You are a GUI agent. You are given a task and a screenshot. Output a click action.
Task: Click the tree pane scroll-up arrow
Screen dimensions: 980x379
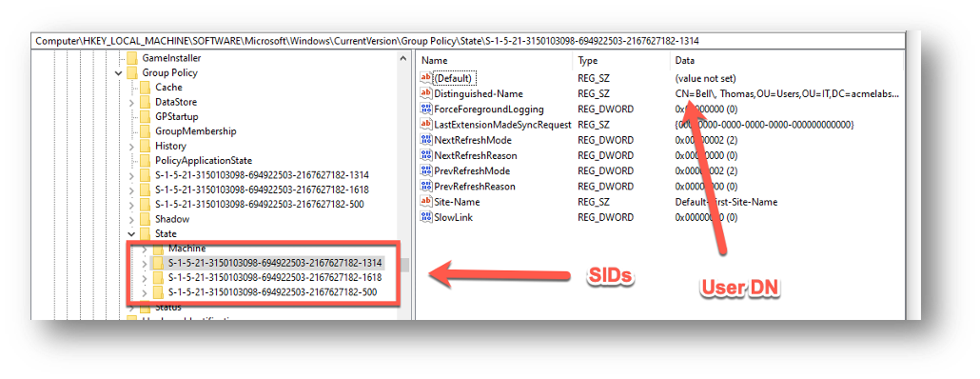tap(403, 58)
